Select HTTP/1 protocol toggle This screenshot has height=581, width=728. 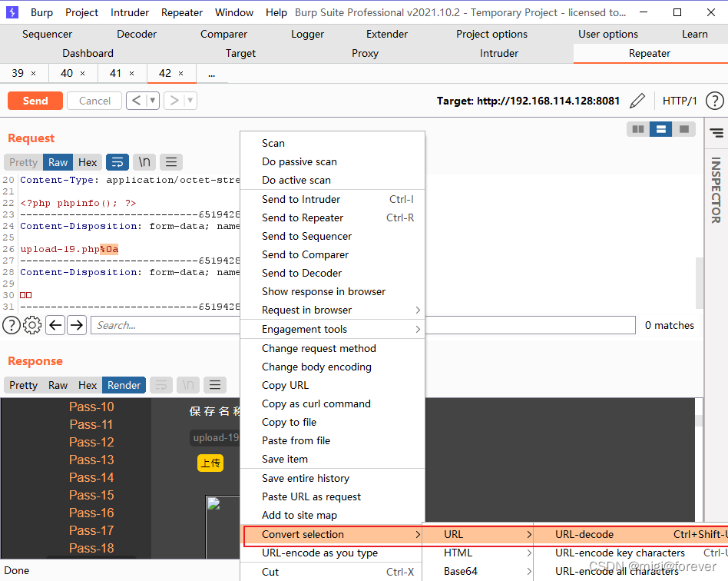(680, 101)
